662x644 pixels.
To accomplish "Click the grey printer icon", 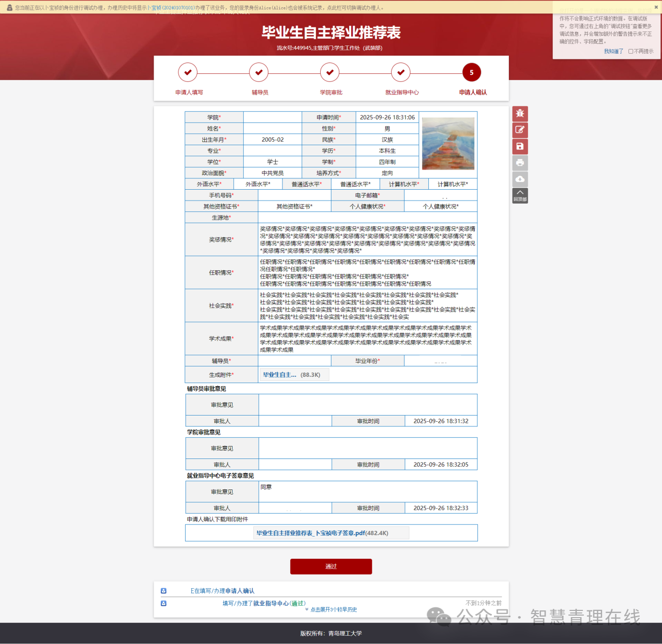I will click(x=520, y=163).
